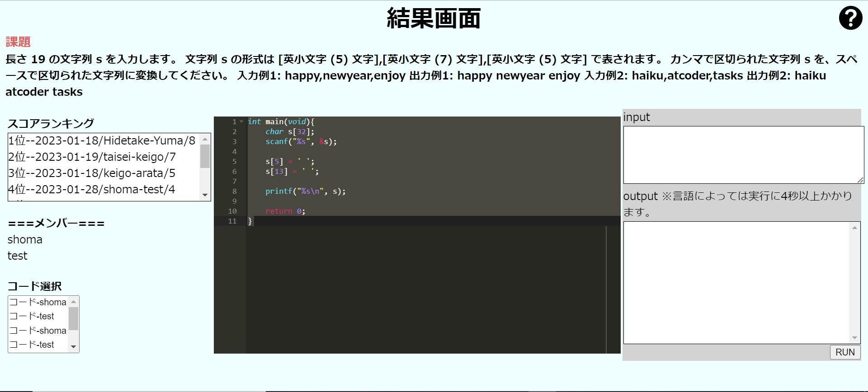This screenshot has height=392, width=868.
Task: Click the code selection list scroll-up arrow
Action: tap(74, 301)
